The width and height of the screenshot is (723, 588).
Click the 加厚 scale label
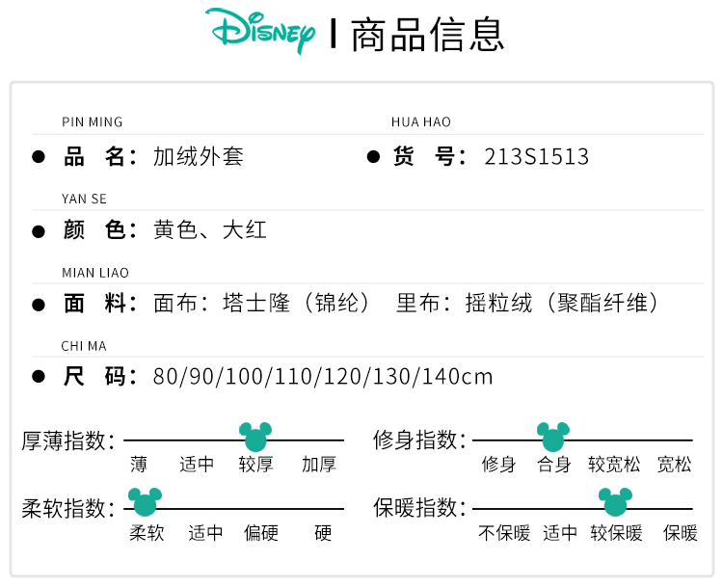[x=319, y=465]
